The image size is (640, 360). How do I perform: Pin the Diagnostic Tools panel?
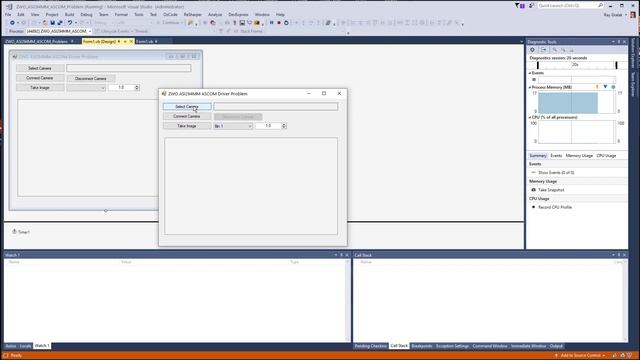pyautogui.click(x=619, y=42)
